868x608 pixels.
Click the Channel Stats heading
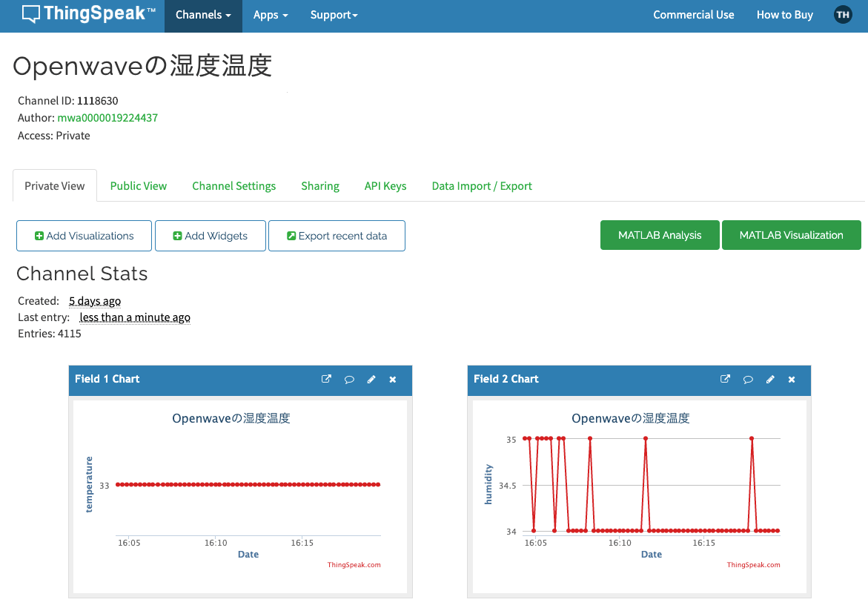tap(82, 274)
